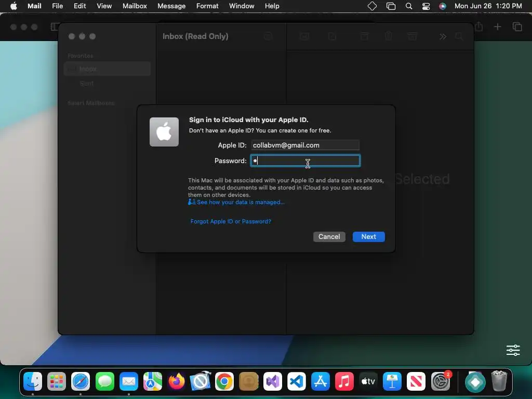The image size is (532, 399).
Task: Open See how your data is managed link
Action: click(x=236, y=202)
